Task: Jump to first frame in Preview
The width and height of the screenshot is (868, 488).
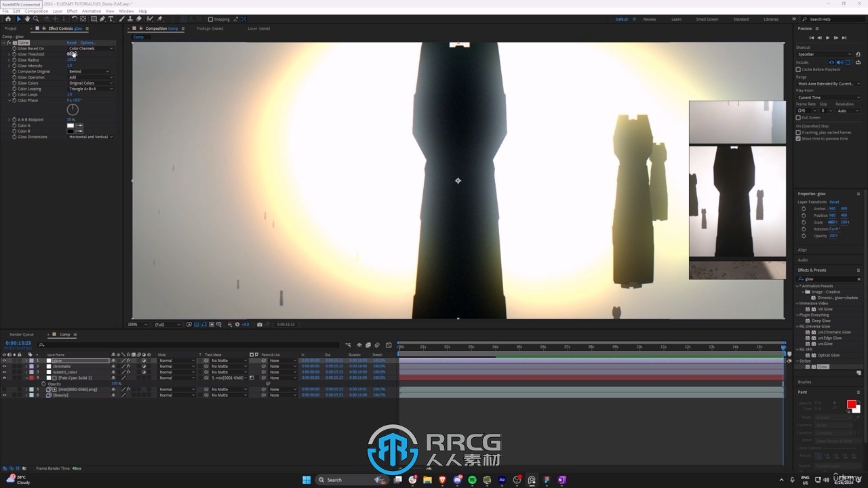Action: click(x=812, y=38)
